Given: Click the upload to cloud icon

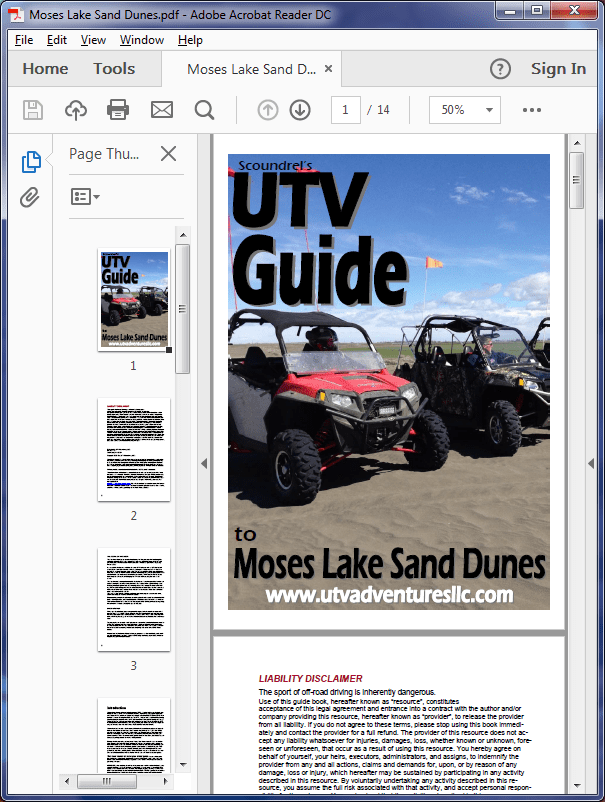Looking at the screenshot, I should click(x=76, y=110).
